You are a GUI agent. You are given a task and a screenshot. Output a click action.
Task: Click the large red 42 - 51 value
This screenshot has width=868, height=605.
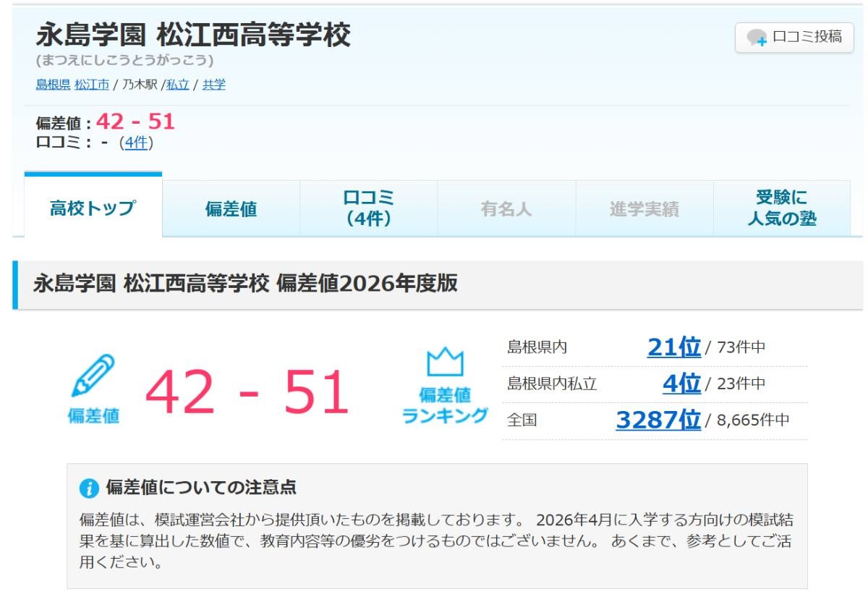click(247, 394)
